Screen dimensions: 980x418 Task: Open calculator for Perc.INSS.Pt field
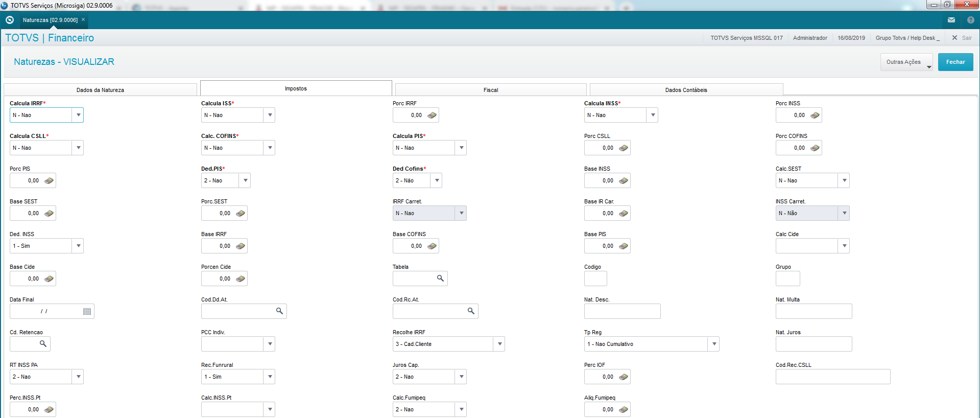tap(49, 410)
